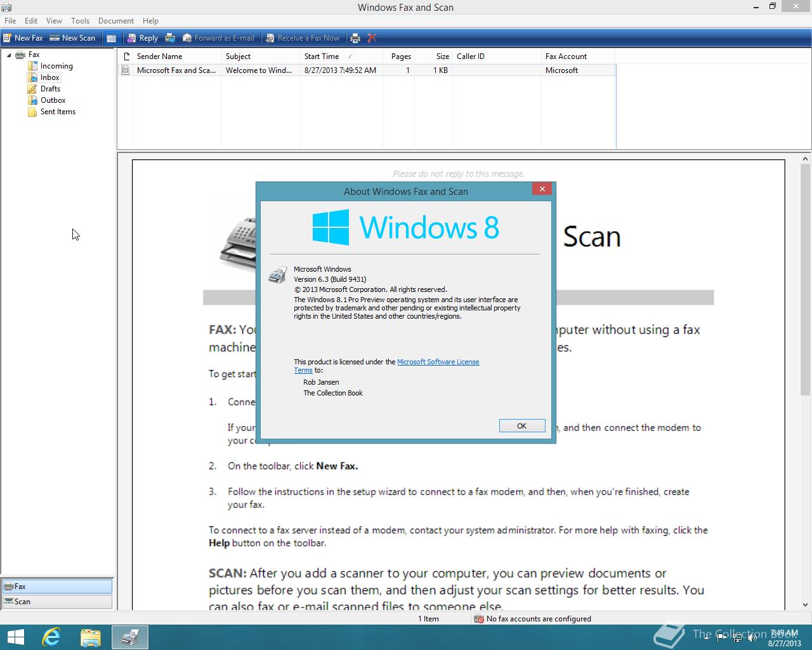Click the New Fax toolbar button
812x650 pixels.
click(23, 38)
